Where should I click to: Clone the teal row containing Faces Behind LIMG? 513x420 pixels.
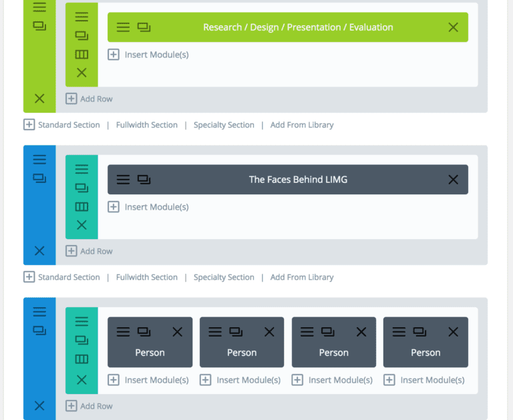pyautogui.click(x=81, y=188)
